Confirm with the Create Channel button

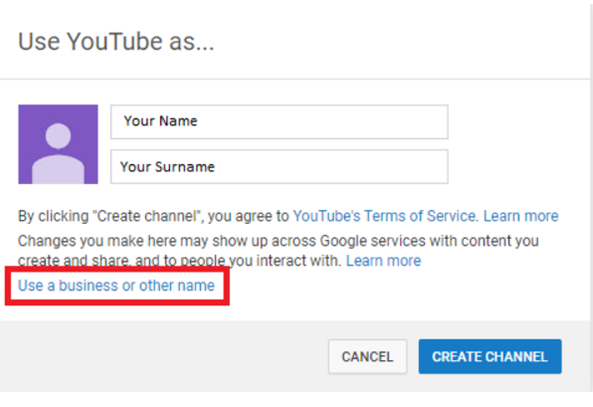pos(490,356)
